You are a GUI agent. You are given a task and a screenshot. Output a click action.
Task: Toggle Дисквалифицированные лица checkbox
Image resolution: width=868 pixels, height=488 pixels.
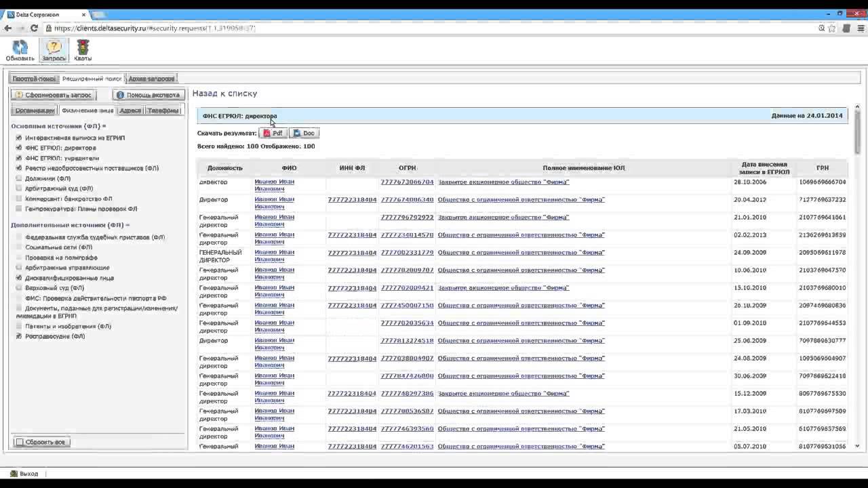(19, 278)
